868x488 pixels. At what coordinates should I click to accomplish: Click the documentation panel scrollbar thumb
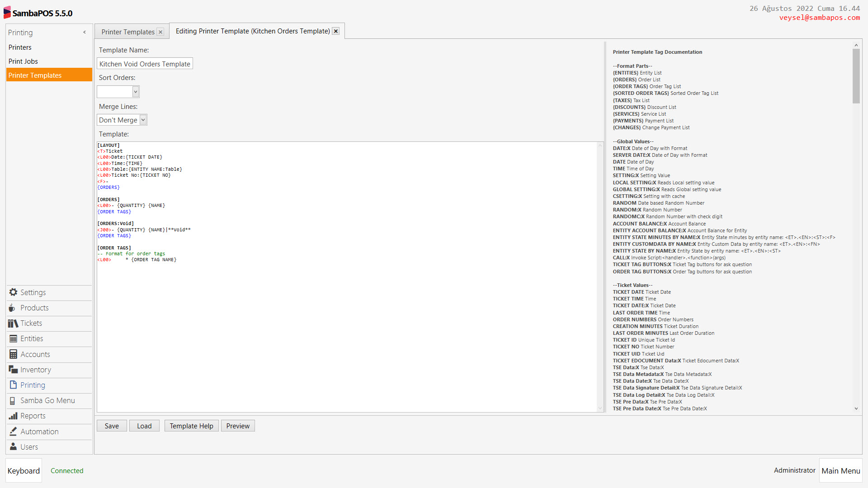tap(856, 76)
